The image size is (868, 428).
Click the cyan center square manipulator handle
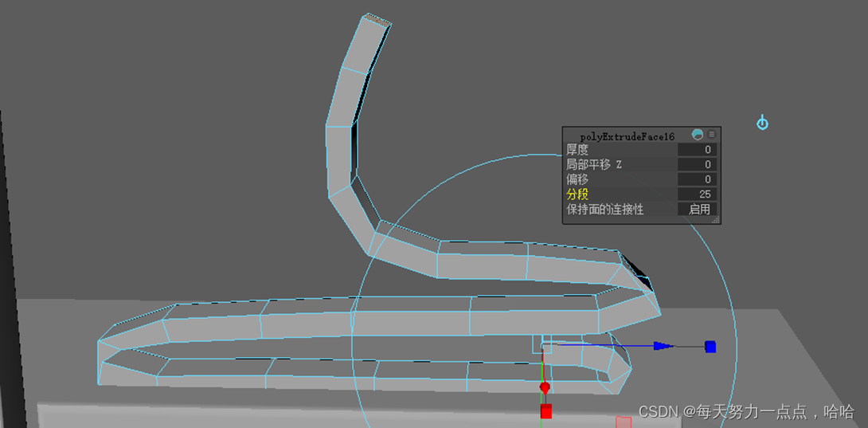[542, 344]
